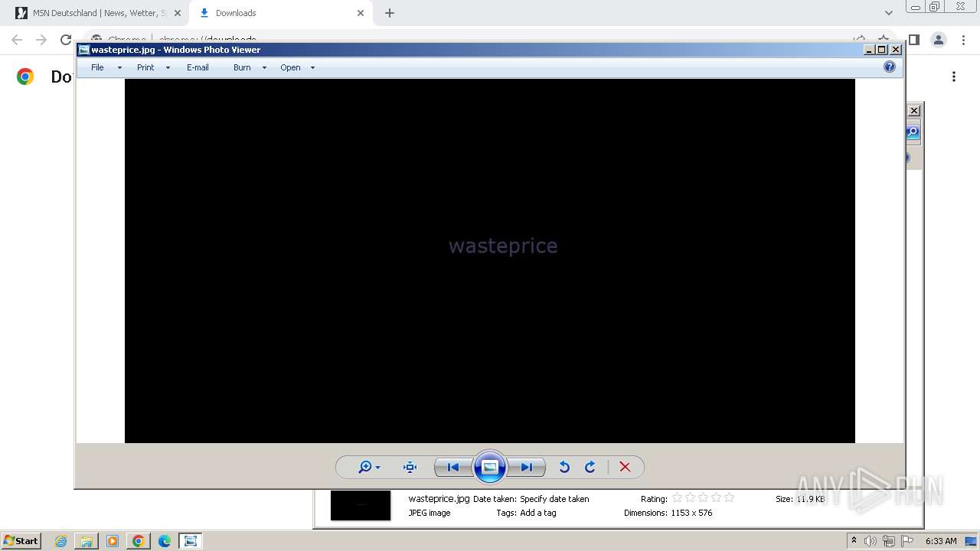Go to the previous image
The width and height of the screenshot is (980, 551).
[x=453, y=467]
